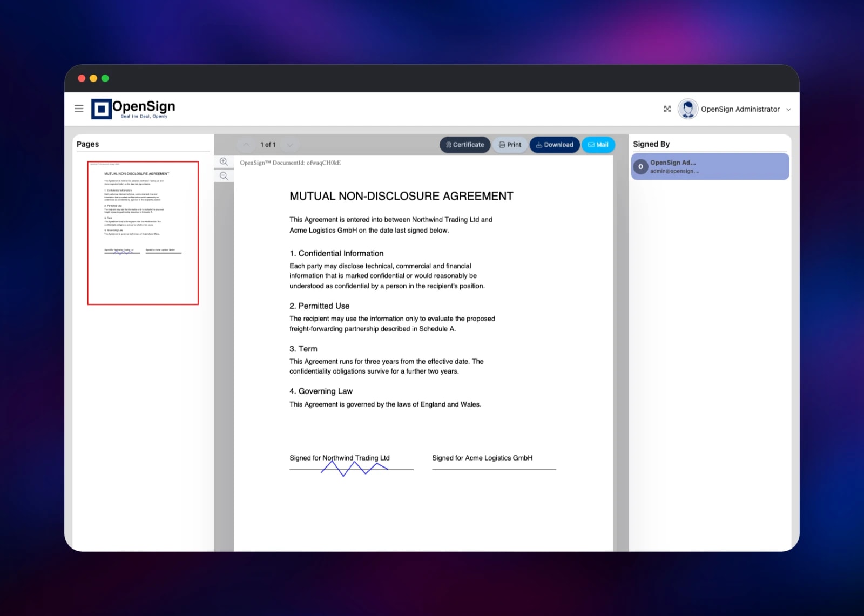Click the 'Signed for Acme Logistics GmbH' label

[x=482, y=458]
